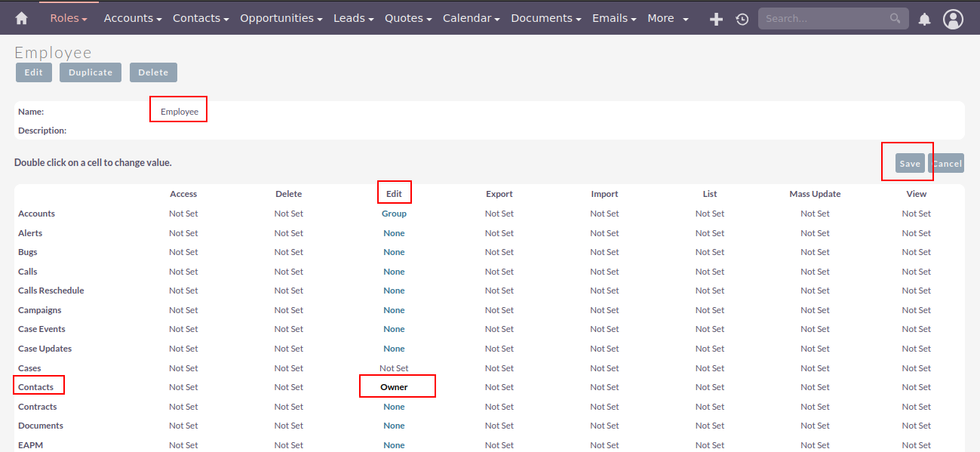This screenshot has height=452, width=980.
Task: Click 'Not Set' in Documents Import column
Action: 604,426
